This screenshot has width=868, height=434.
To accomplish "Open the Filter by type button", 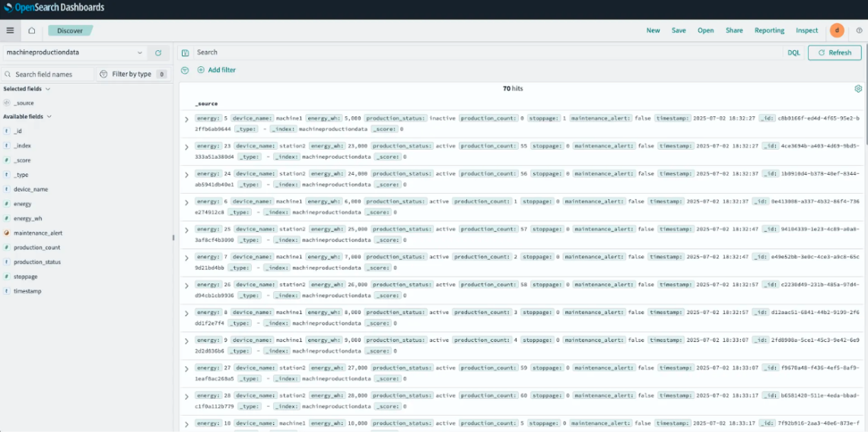I will pyautogui.click(x=132, y=74).
